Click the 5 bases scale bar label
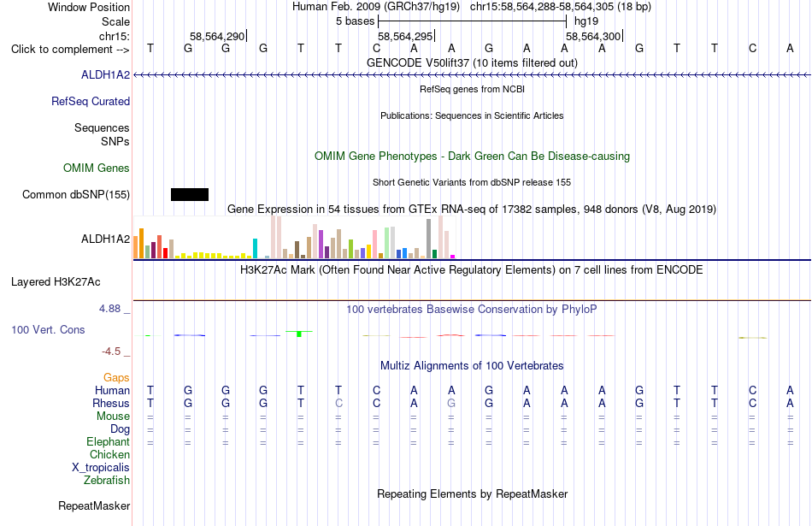 (x=355, y=21)
